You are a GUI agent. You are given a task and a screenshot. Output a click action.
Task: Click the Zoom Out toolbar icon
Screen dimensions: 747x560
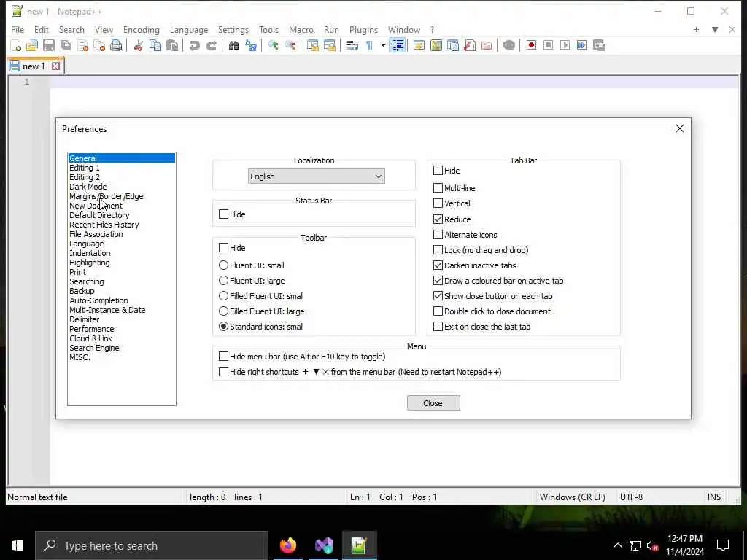[x=290, y=45]
